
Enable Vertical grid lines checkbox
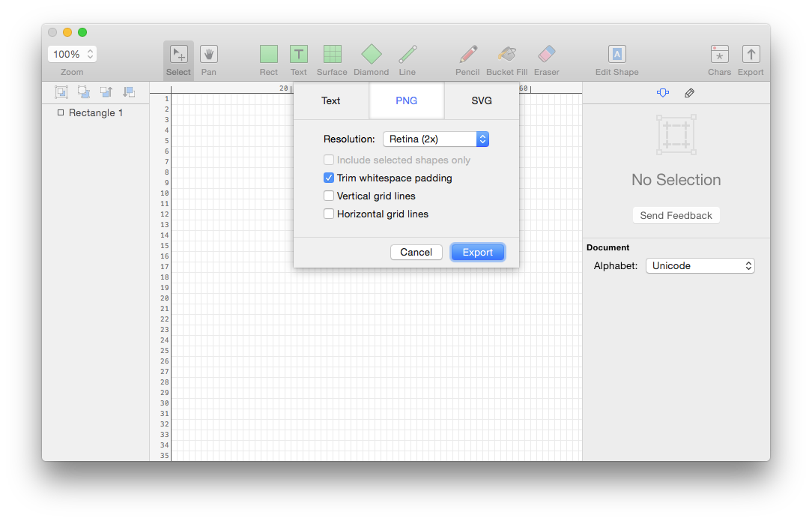coord(329,196)
